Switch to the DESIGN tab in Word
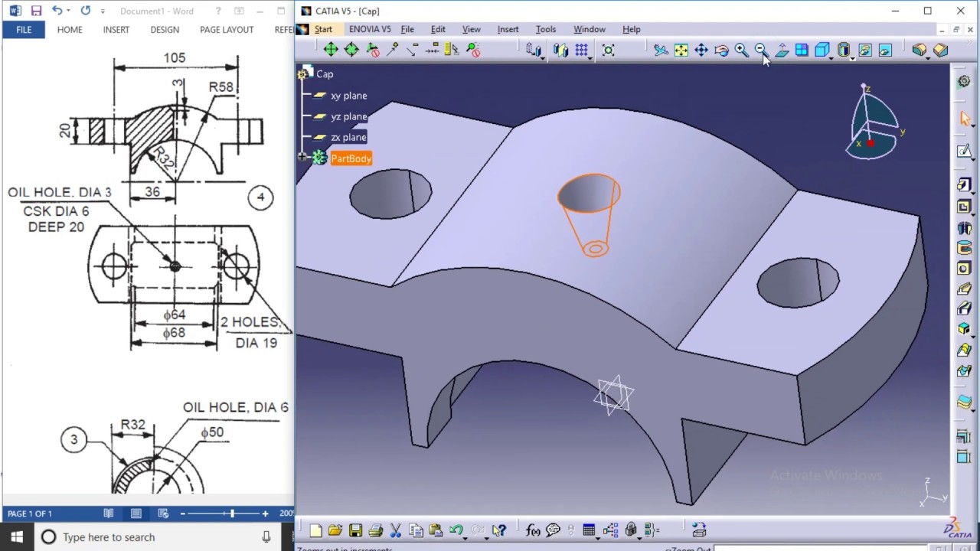 click(165, 29)
